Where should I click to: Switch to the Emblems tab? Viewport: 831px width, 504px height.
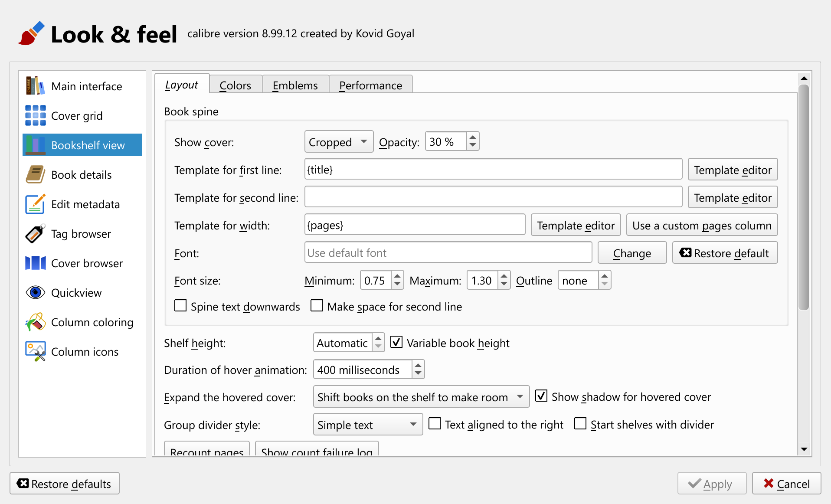tap(295, 85)
